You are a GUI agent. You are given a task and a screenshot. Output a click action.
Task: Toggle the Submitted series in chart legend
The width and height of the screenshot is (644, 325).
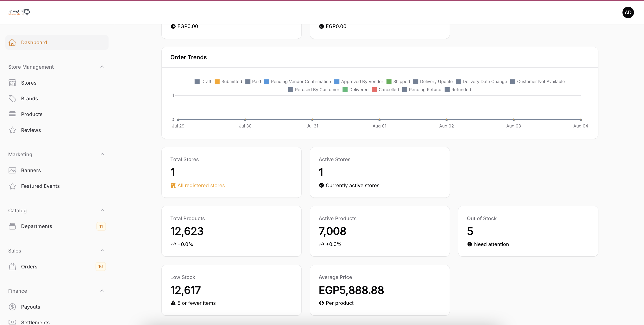coord(228,81)
